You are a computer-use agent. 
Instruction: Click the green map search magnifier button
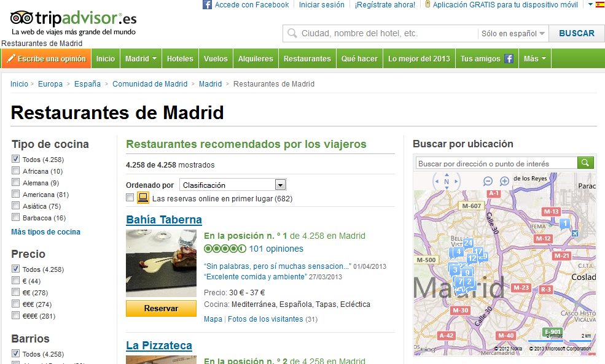point(585,163)
